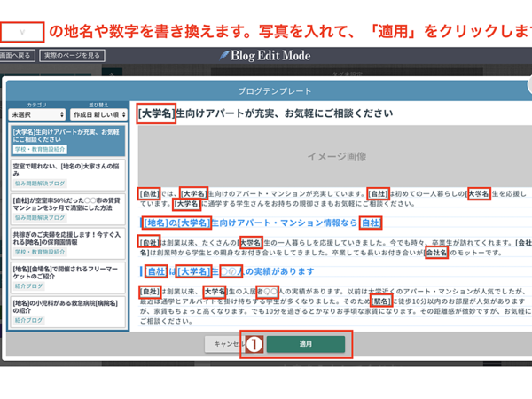The height and width of the screenshot is (399, 532).
Task: Click the キャンセル button
Action: point(225,343)
